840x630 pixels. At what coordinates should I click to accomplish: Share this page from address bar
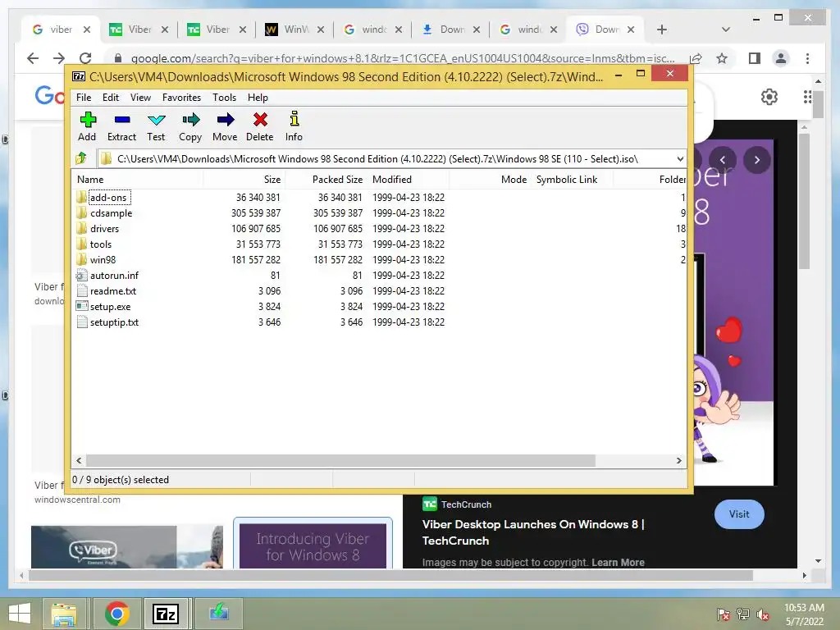696,58
